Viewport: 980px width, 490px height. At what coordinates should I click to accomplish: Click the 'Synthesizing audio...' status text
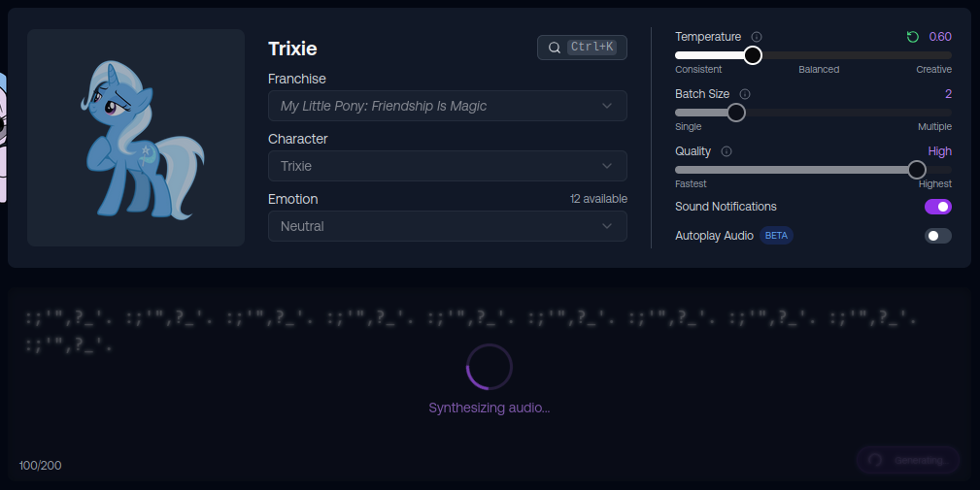(490, 408)
